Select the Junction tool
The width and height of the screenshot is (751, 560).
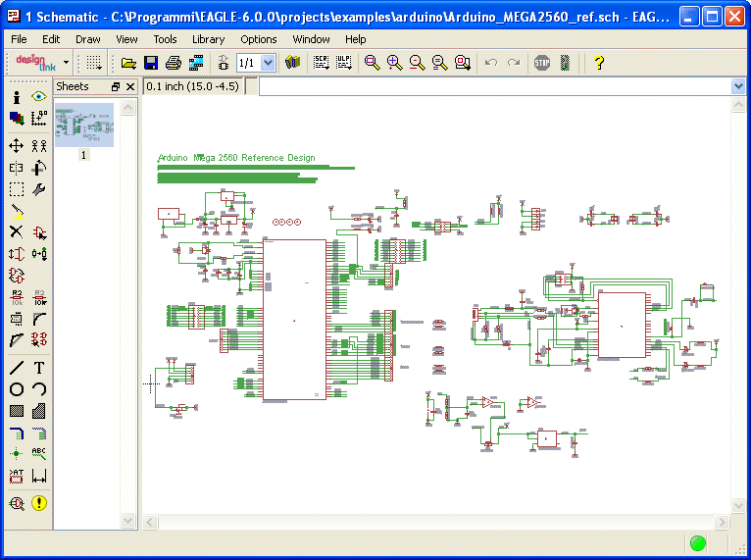click(x=17, y=454)
